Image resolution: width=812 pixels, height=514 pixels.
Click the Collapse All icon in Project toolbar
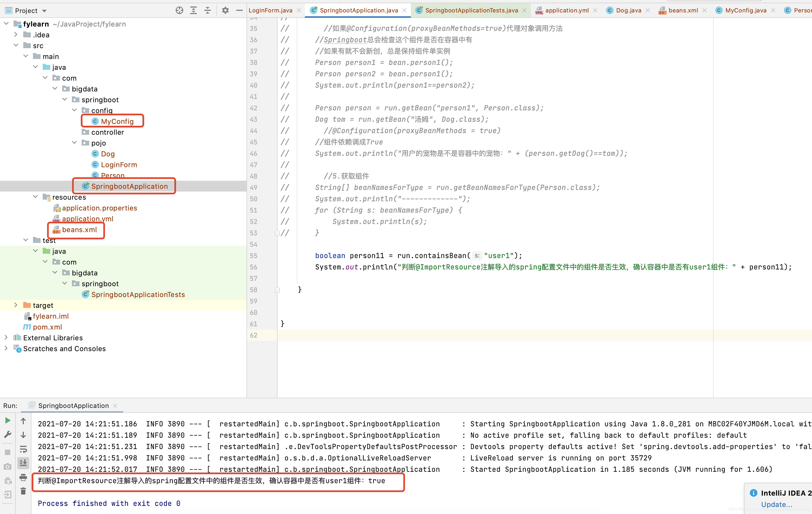click(x=208, y=11)
